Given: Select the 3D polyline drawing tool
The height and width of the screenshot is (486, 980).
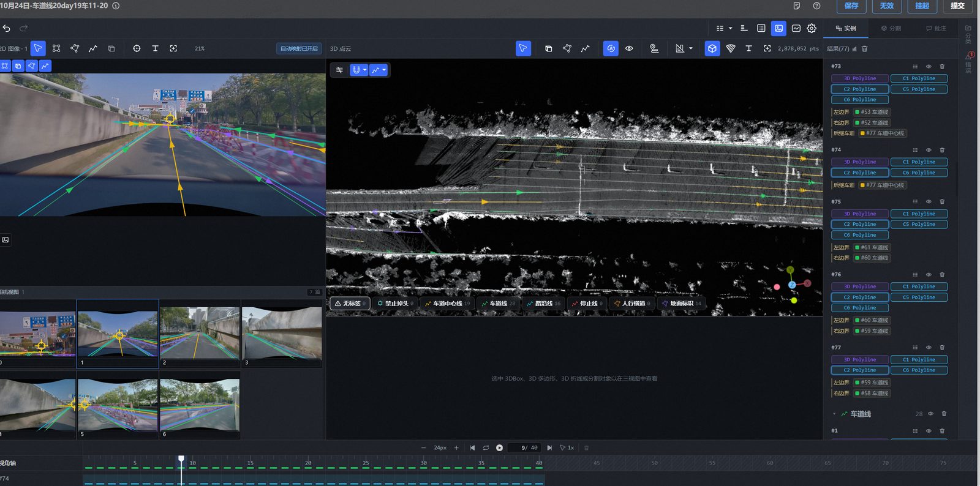Looking at the screenshot, I should tap(586, 48).
